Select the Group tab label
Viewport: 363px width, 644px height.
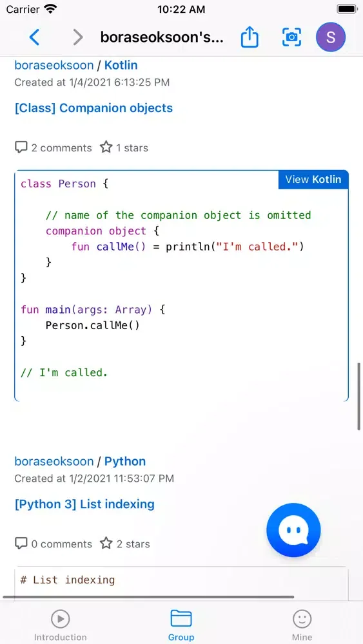click(x=181, y=637)
